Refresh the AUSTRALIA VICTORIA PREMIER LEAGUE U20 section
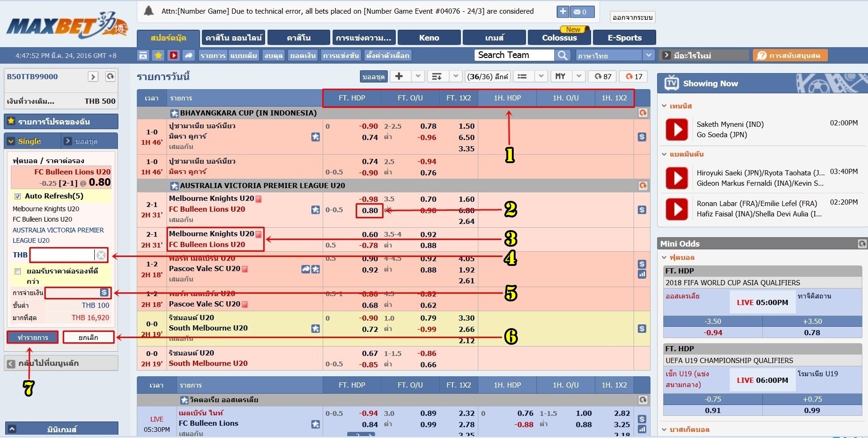Image resolution: width=868 pixels, height=438 pixels. coord(643,186)
